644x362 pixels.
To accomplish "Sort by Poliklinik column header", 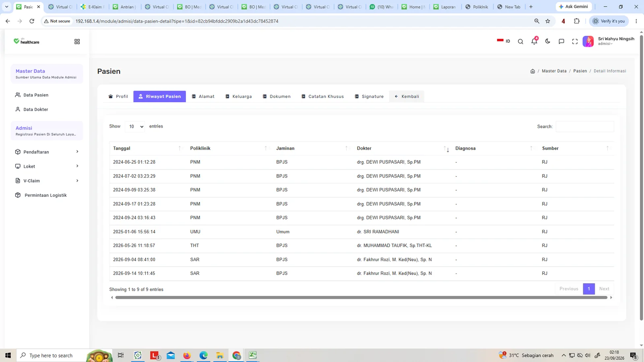I will pyautogui.click(x=229, y=148).
